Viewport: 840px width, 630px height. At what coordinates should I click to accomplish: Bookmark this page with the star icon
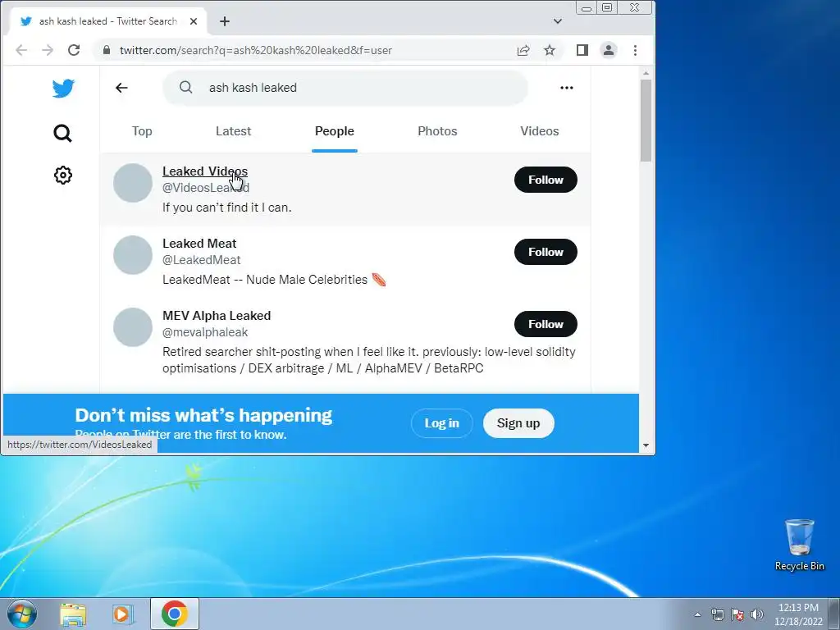pos(549,50)
